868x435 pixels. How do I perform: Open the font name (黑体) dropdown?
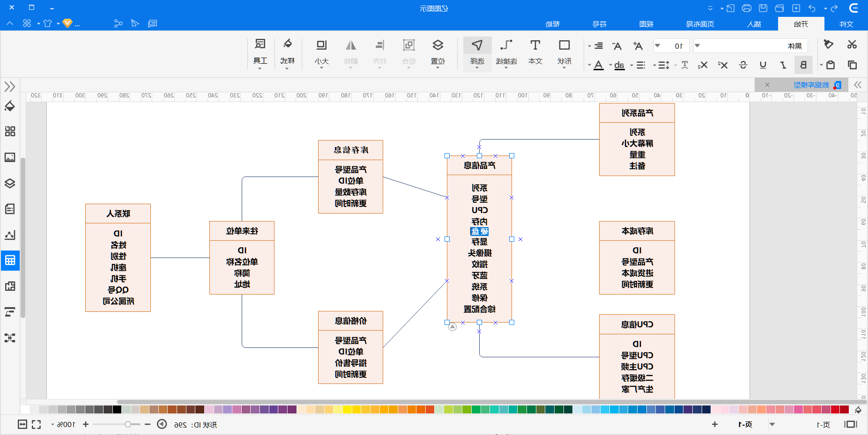click(697, 46)
